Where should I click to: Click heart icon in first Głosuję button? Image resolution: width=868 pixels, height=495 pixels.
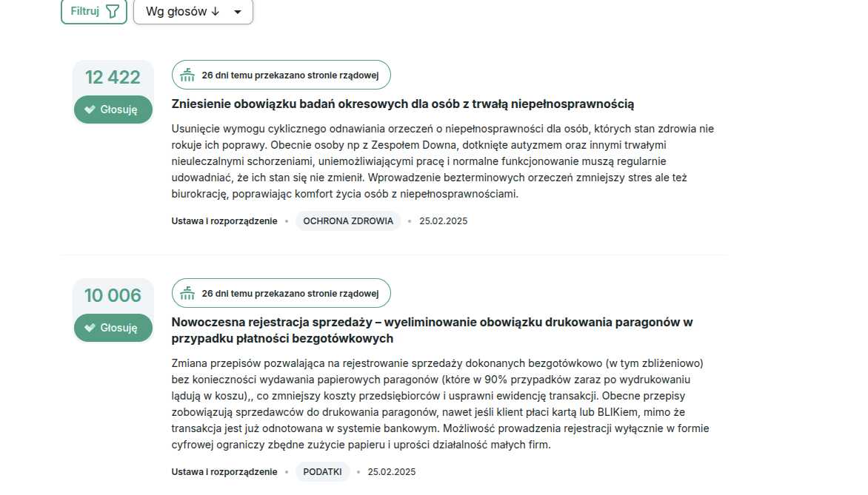90,110
